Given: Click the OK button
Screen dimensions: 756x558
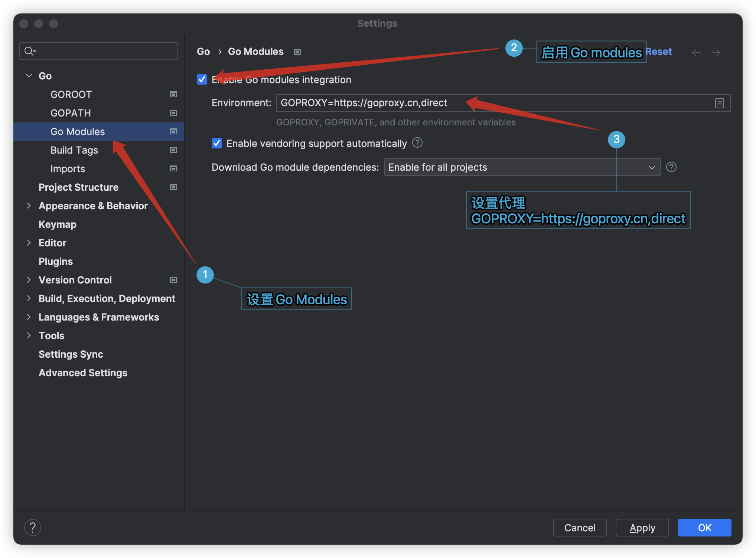Looking at the screenshot, I should coord(704,527).
